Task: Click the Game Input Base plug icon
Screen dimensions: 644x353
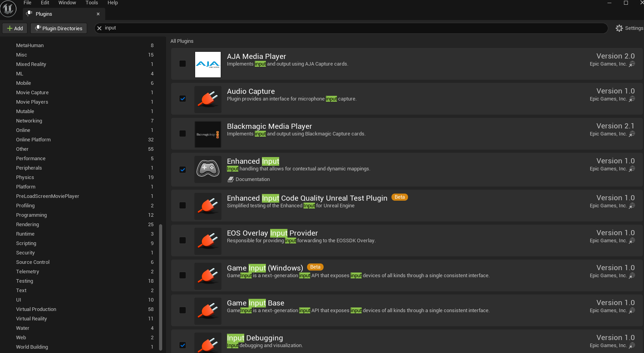Action: [208, 311]
